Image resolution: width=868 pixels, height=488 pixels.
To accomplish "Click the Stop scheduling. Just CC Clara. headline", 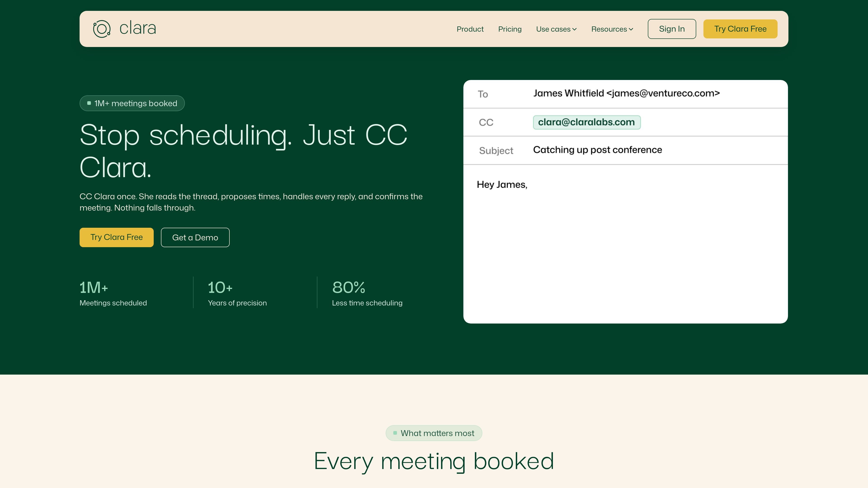I will point(243,151).
